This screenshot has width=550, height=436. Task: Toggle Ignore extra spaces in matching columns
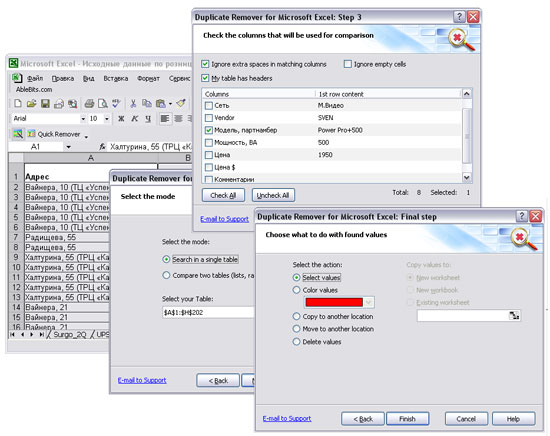pos(205,64)
